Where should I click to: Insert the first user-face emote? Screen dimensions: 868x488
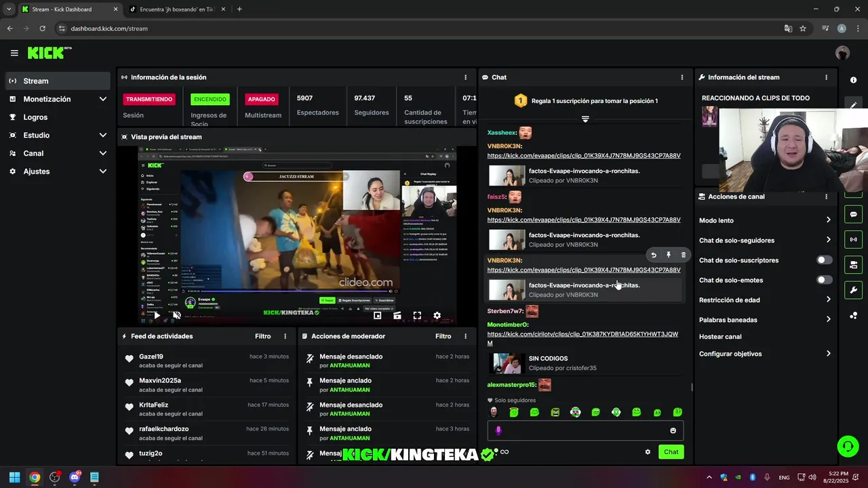click(x=494, y=412)
